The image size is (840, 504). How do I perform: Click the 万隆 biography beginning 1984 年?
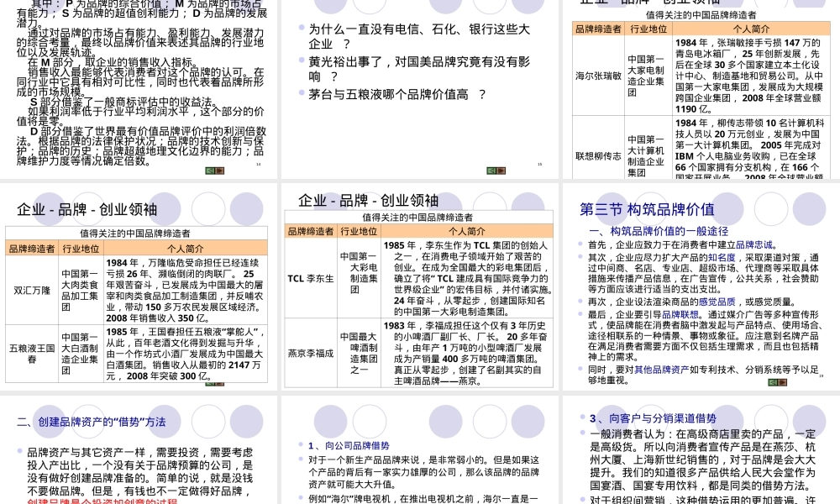click(185, 291)
